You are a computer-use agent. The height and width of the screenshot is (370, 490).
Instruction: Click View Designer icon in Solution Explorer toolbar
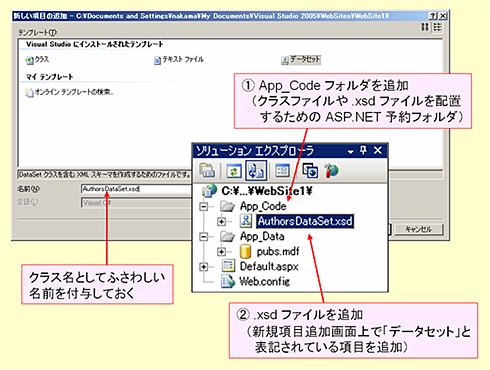pyautogui.click(x=282, y=170)
